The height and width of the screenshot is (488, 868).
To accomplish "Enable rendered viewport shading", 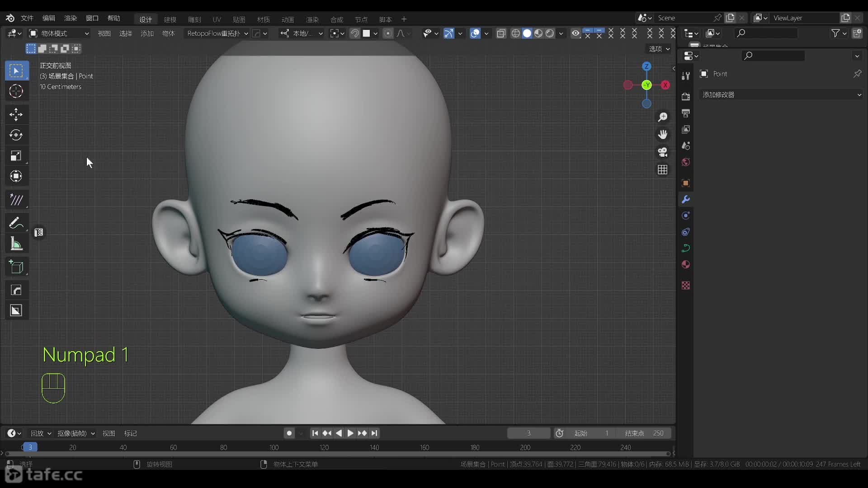I will click(550, 33).
